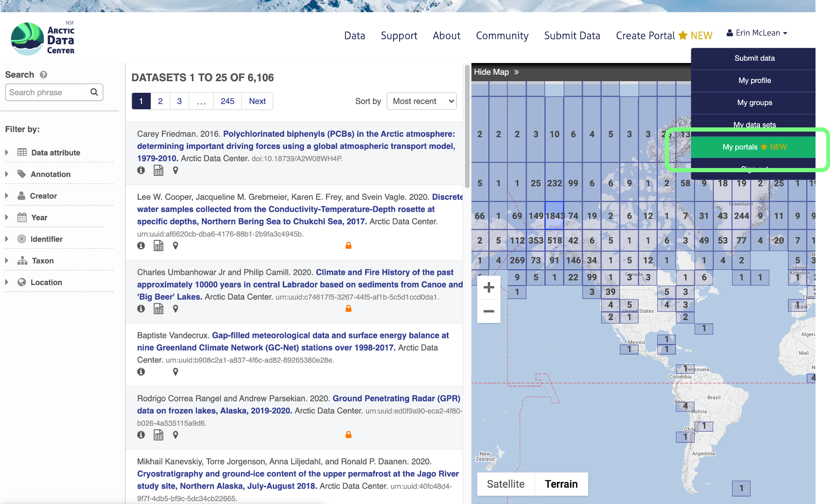Zoom in on the map
Image resolution: width=830 pixels, height=504 pixels.
(489, 287)
